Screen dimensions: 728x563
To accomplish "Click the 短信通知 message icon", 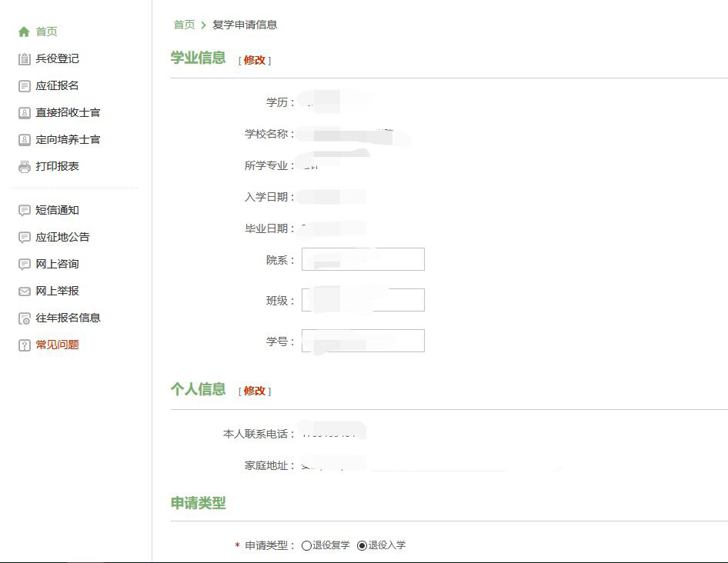I will 24,211.
